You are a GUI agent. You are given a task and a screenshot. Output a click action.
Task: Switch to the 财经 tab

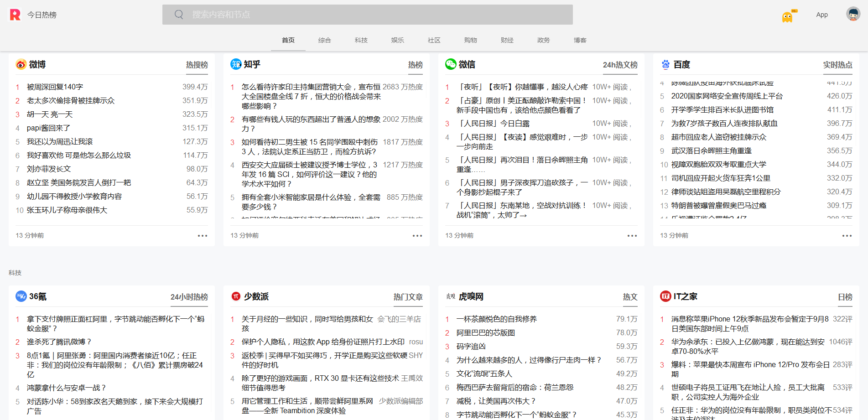tap(507, 40)
